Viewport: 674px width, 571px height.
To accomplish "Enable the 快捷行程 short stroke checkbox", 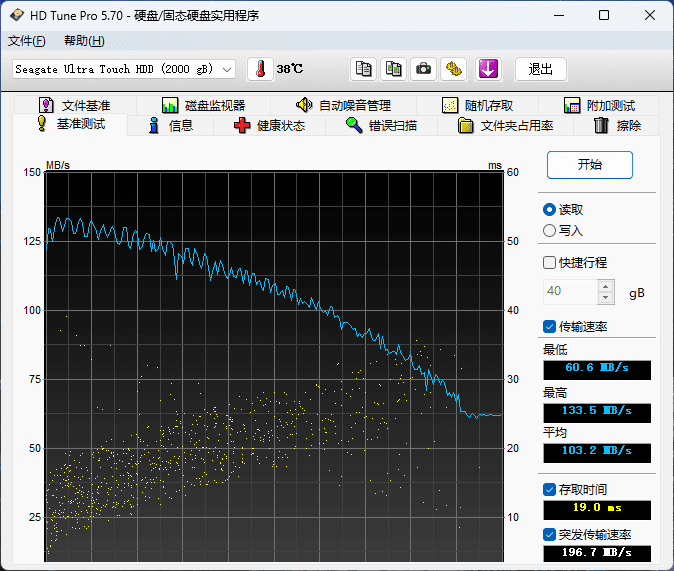I will click(549, 263).
